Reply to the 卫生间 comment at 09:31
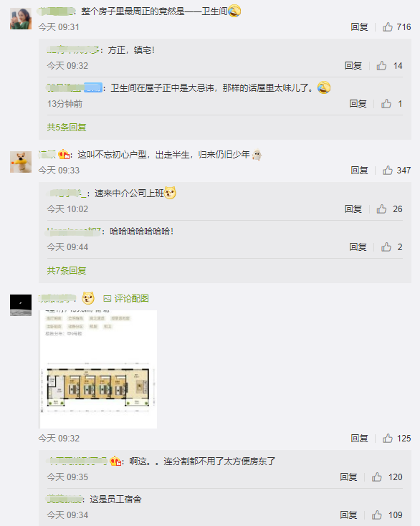 359,27
